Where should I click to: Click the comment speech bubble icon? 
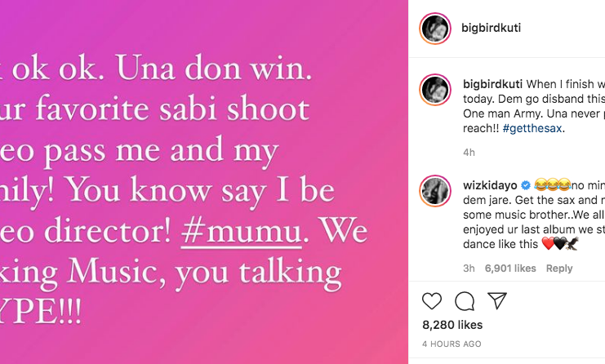pos(465,300)
